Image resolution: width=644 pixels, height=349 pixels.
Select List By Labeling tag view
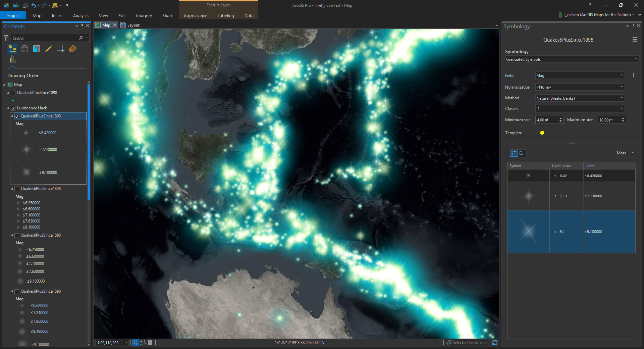coord(73,49)
